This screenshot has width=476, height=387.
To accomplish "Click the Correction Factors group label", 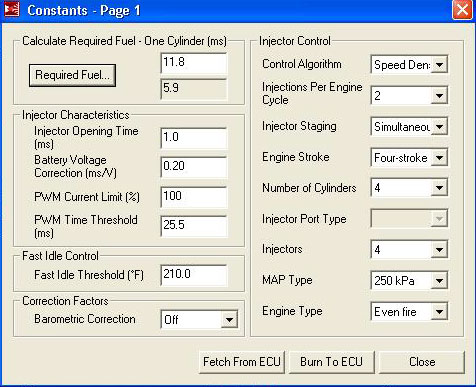I will [65, 301].
